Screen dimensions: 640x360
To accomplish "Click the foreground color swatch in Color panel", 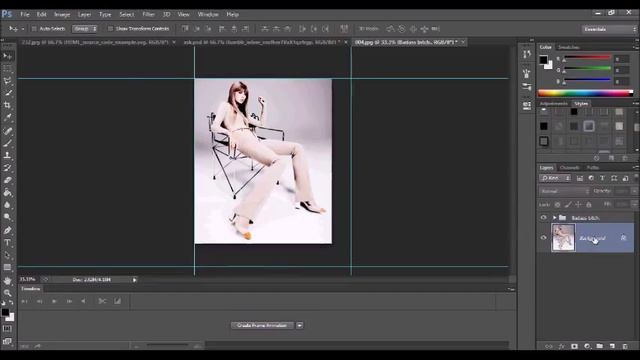I will coord(543,60).
